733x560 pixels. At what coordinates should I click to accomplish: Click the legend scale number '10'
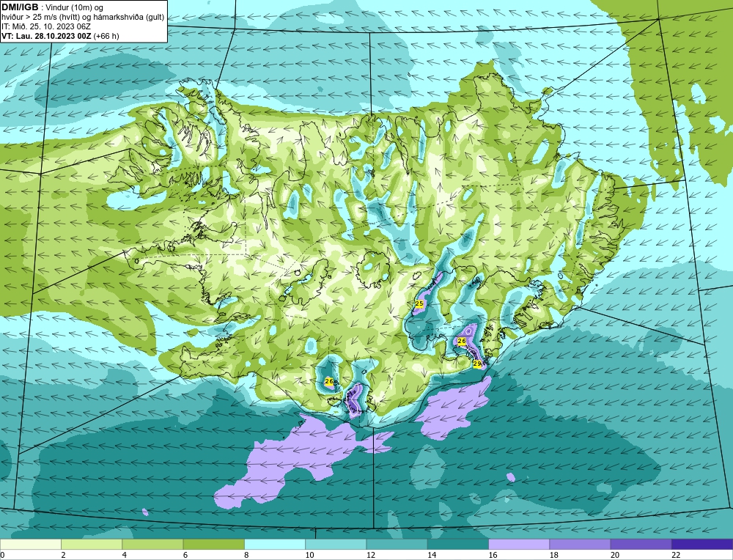309,555
